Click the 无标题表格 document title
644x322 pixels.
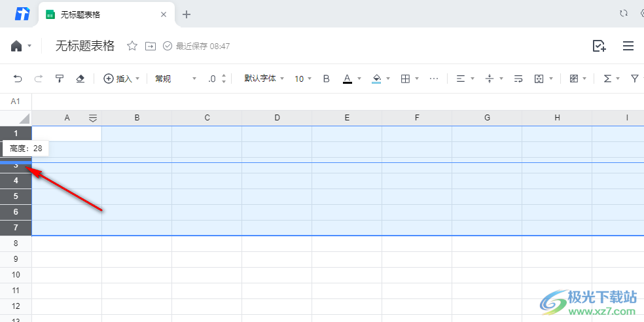85,46
